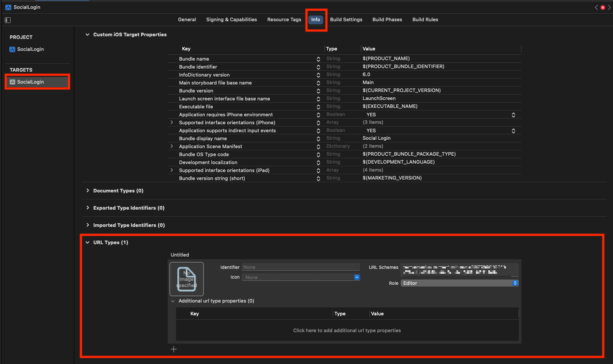Collapse Additional url type properties
The image size is (613, 364).
[x=172, y=301]
